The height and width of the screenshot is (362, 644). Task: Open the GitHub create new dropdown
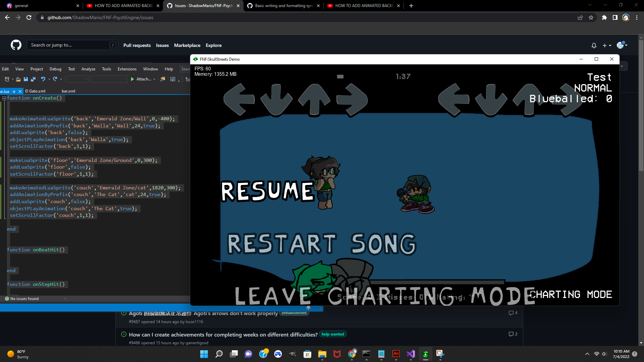click(x=606, y=45)
